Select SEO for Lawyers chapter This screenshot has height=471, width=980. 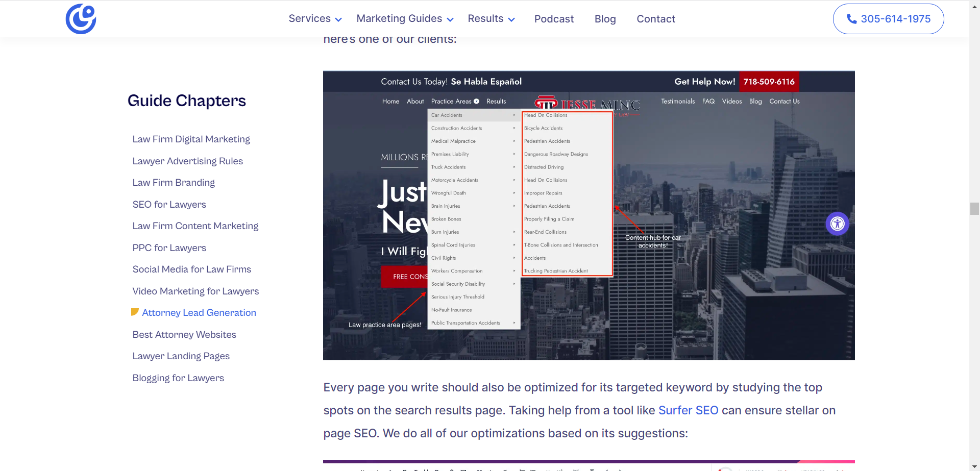[169, 204]
